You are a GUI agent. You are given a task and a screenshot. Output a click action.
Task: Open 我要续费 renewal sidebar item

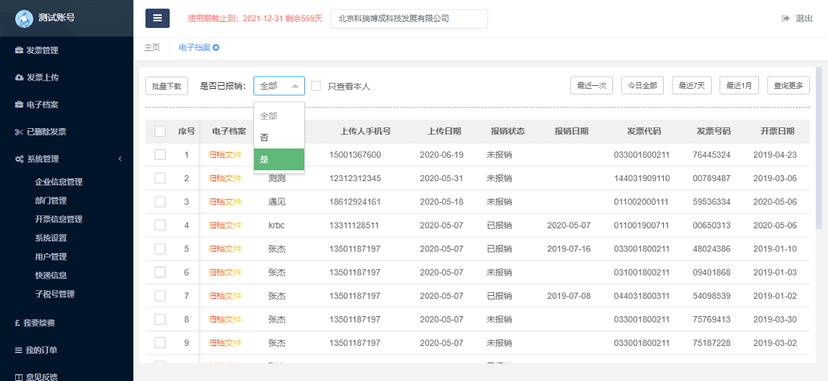click(x=35, y=323)
